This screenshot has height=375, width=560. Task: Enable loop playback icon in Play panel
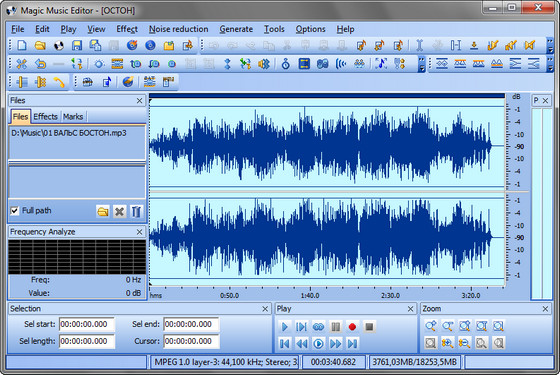point(318,326)
